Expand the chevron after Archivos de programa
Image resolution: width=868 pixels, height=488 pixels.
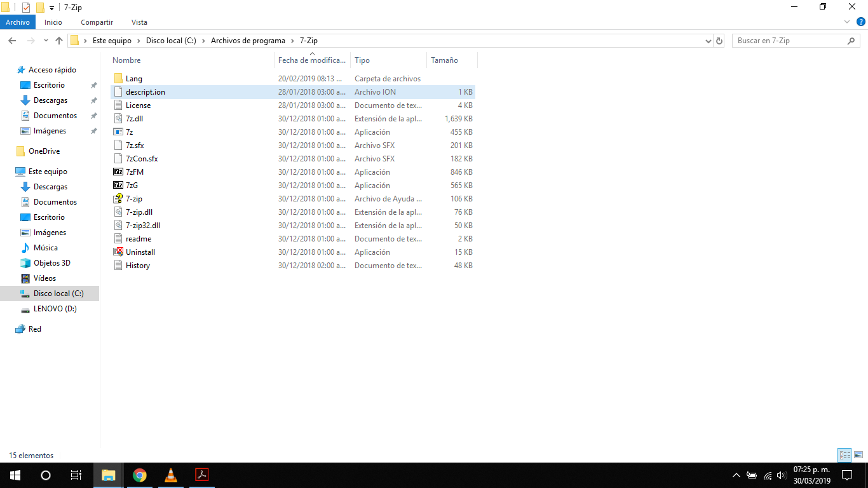292,41
